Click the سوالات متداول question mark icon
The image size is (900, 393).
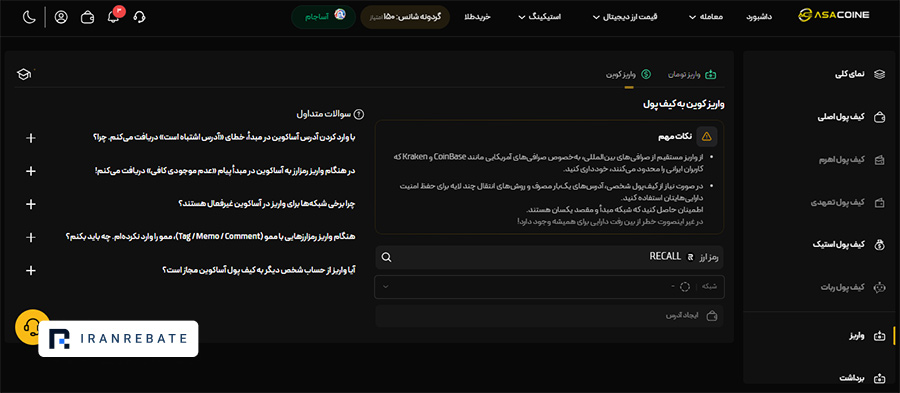[359, 114]
